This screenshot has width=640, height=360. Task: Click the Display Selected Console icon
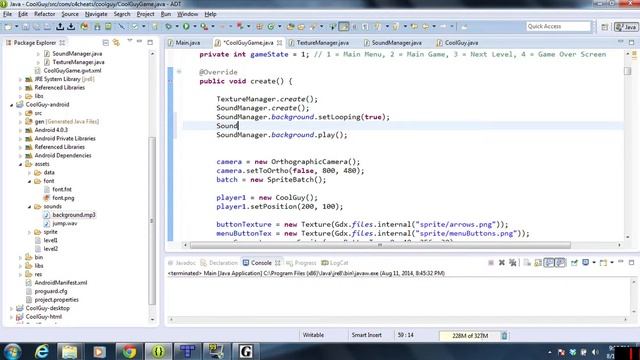pyautogui.click(x=586, y=263)
